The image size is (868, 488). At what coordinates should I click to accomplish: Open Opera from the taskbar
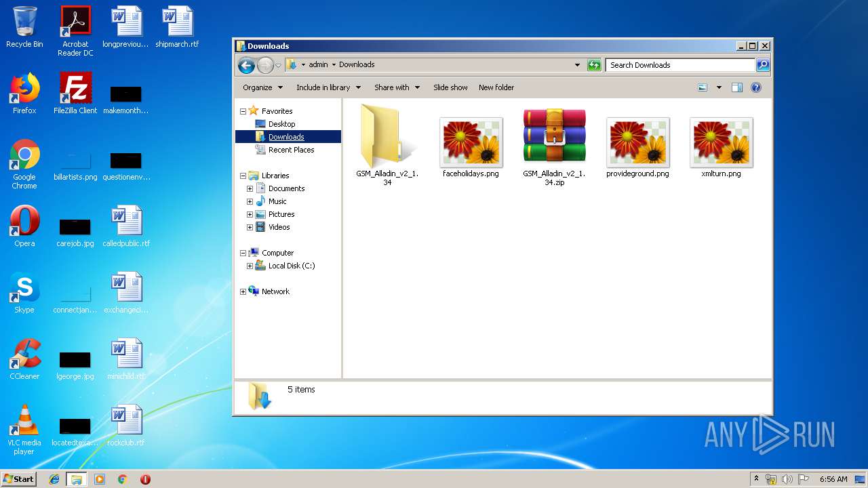145,479
